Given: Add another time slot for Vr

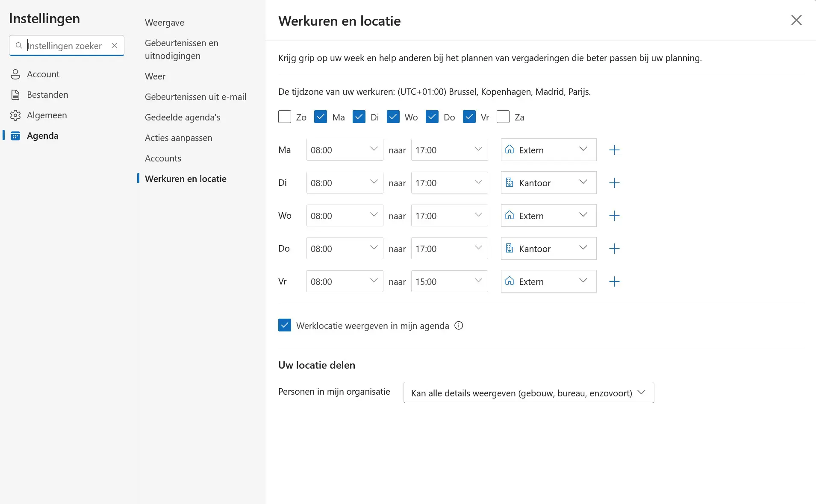Looking at the screenshot, I should [x=614, y=281].
